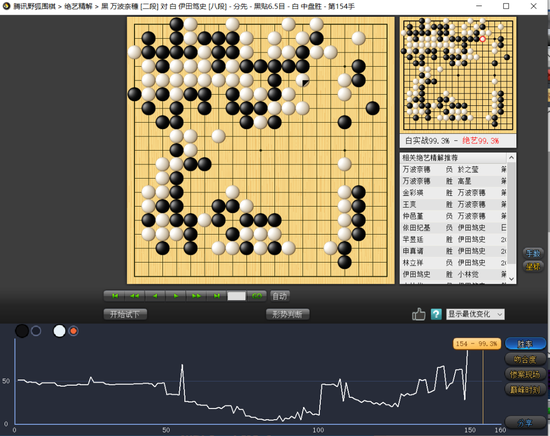Open game 仲邑菫 负 万波奈穗
Image resolution: width=550 pixels, height=436 pixels.
[x=454, y=216]
